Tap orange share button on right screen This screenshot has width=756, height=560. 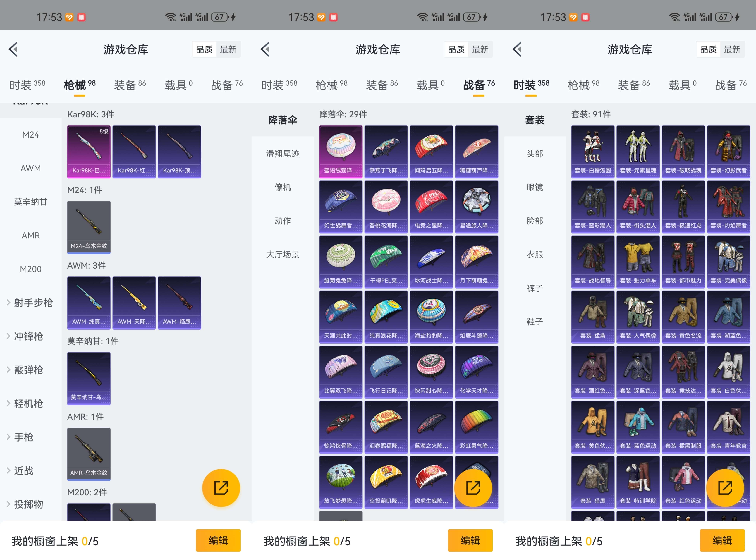coord(725,488)
